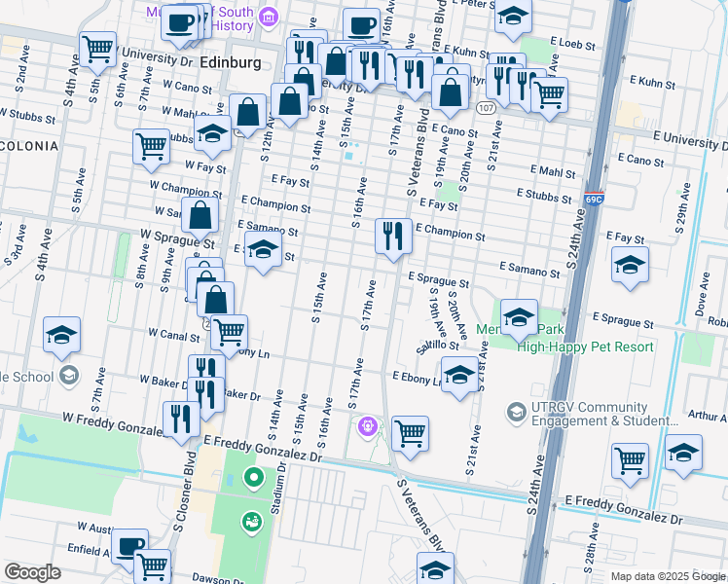The width and height of the screenshot is (728, 584).
Task: Click the school marker east of I-69C below E Fay St
Action: pyautogui.click(x=630, y=266)
